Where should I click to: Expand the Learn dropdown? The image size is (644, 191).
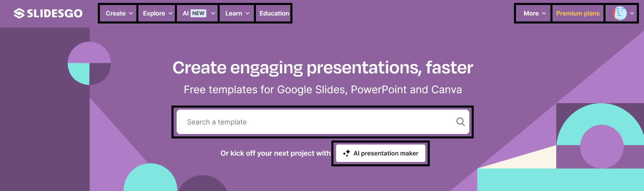(x=236, y=13)
